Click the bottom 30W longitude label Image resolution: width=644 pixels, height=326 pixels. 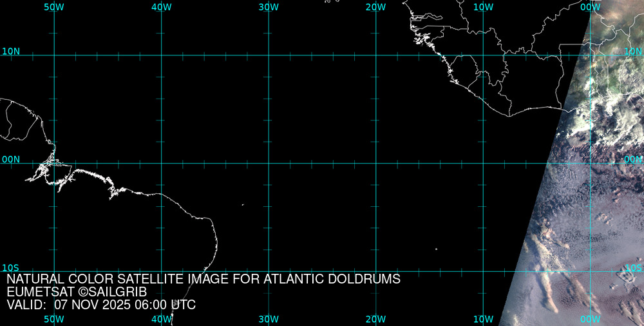[x=269, y=319]
